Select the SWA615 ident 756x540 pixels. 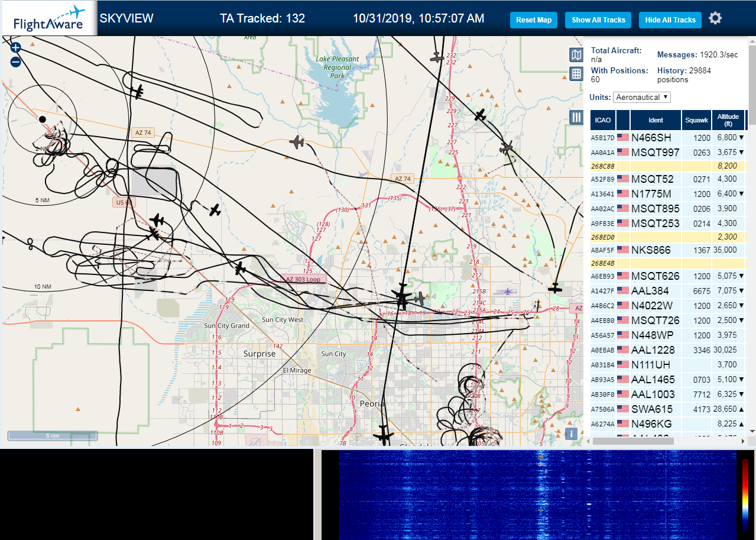pos(652,409)
